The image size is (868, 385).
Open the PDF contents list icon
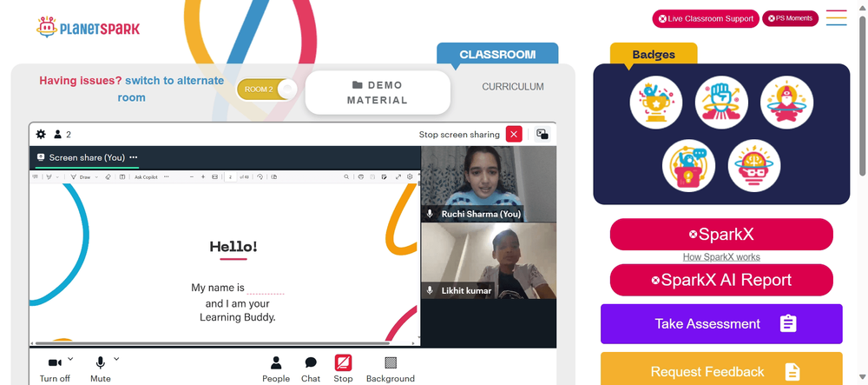coord(35,177)
